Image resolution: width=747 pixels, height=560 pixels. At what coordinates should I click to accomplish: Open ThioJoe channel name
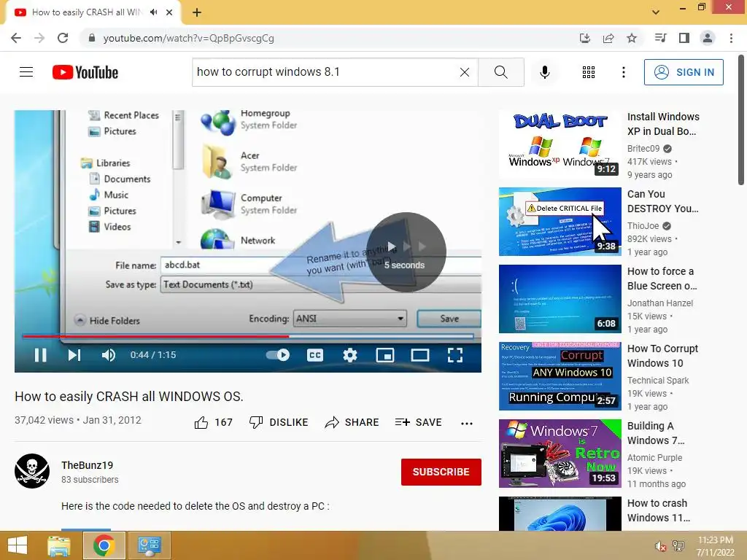click(643, 226)
